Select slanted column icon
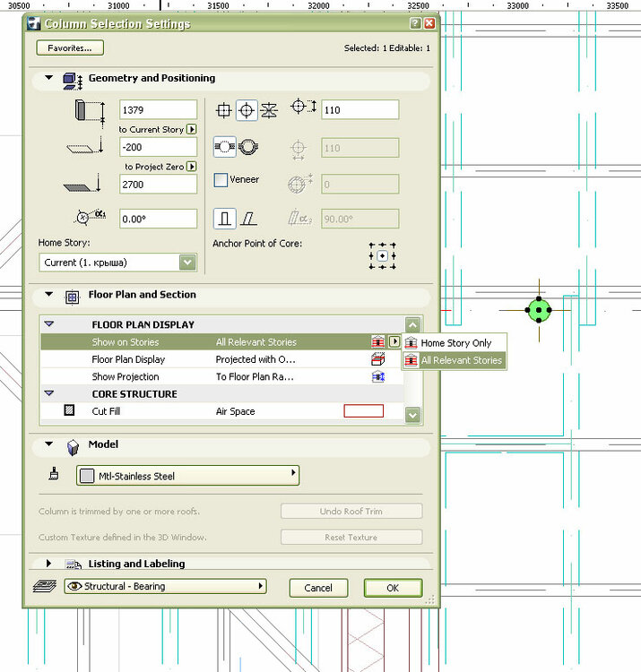The width and height of the screenshot is (641, 672). [248, 219]
